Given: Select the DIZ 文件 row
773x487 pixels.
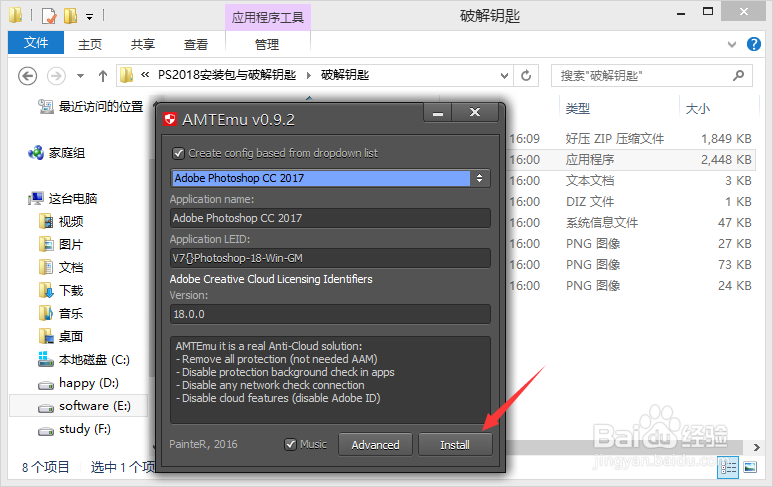Looking at the screenshot, I should tap(631, 202).
